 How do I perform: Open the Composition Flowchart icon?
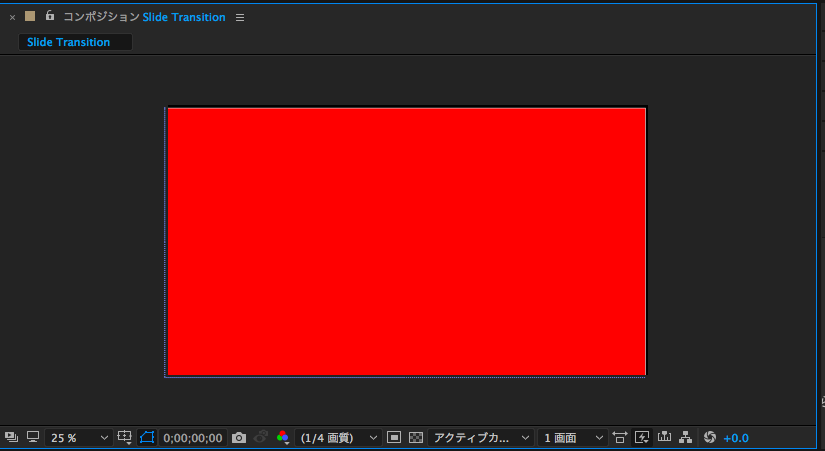point(685,437)
